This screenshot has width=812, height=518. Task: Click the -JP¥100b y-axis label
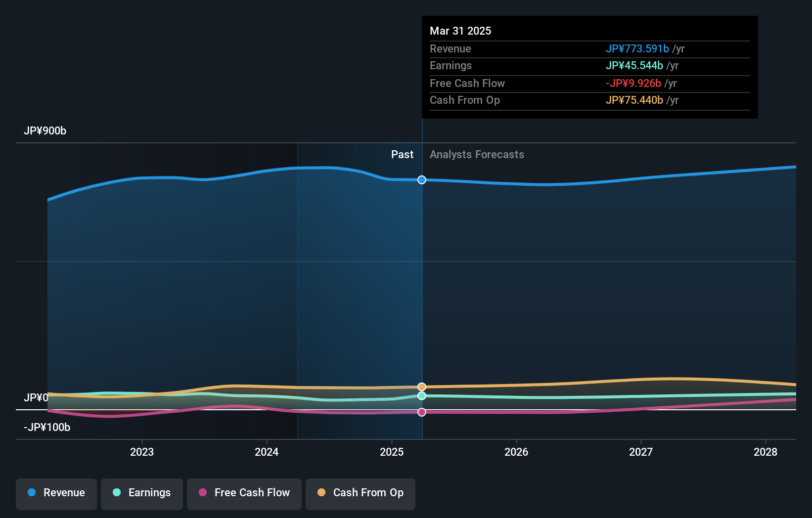point(47,427)
